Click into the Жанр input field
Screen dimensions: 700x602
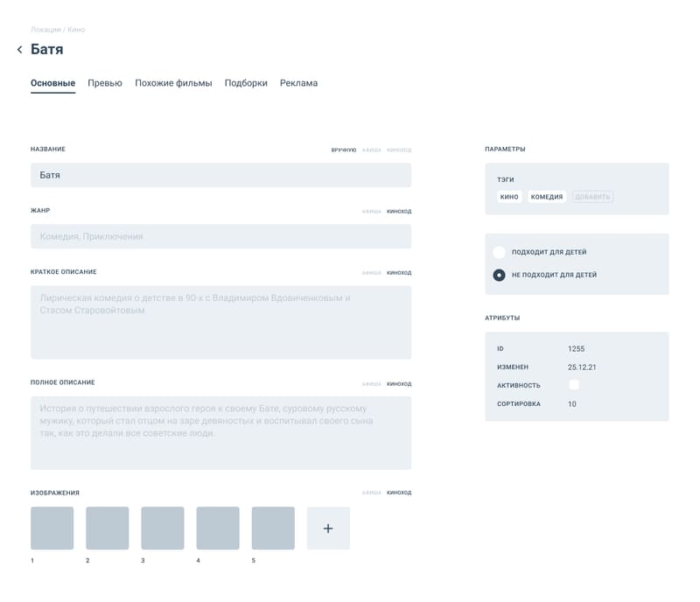[x=221, y=236]
